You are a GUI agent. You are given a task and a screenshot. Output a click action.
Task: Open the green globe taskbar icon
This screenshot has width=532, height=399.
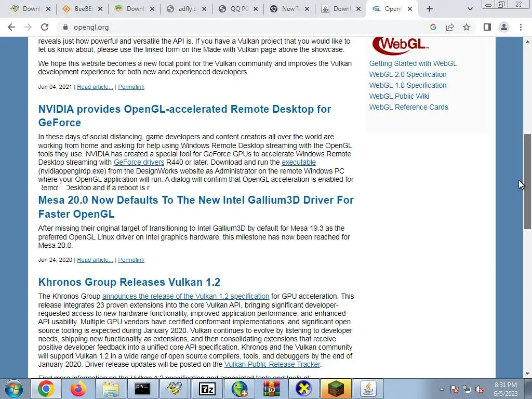(239, 389)
